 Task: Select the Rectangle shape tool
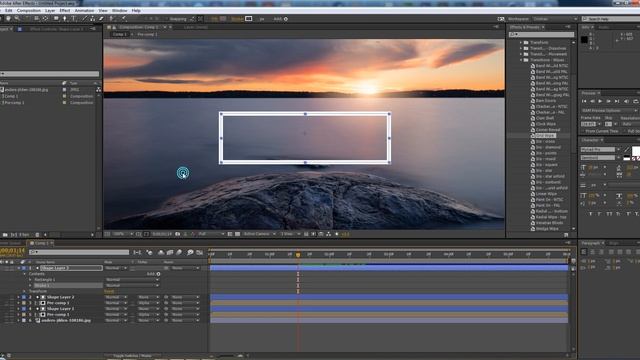point(56,19)
